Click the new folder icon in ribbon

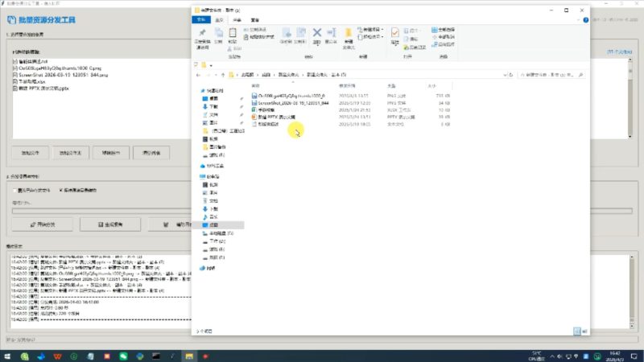point(349,34)
